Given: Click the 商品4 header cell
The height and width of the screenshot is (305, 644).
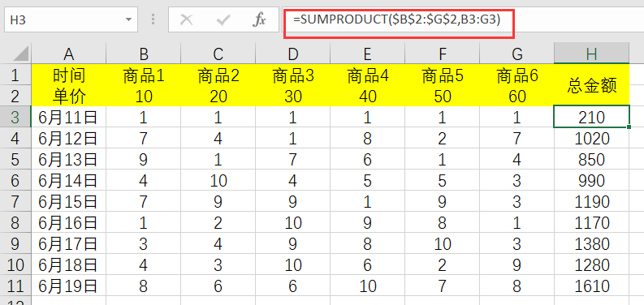Looking at the screenshot, I should coord(368,75).
